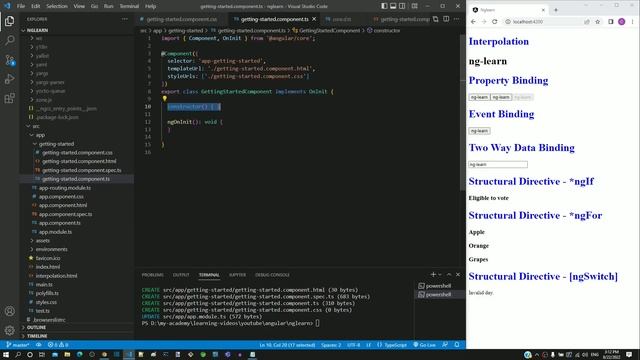Change UTF-8 encoding in status bar
The height and width of the screenshot is (360, 640).
point(353,345)
